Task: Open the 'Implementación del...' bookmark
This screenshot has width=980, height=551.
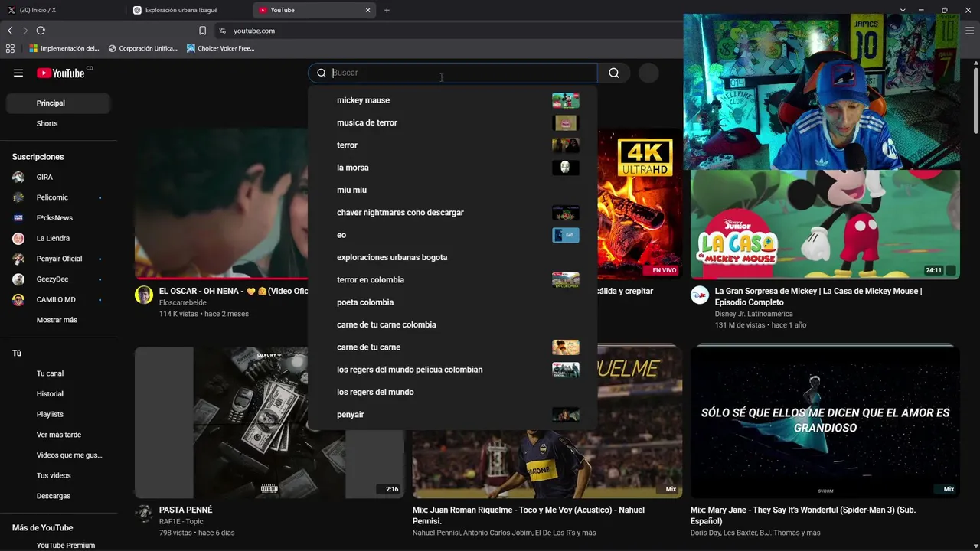Action: 64,48
